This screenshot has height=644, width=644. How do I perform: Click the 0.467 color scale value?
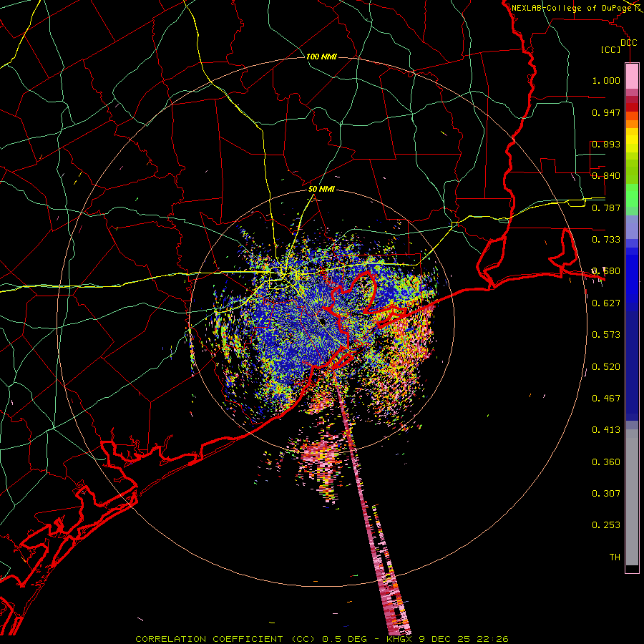pos(606,399)
